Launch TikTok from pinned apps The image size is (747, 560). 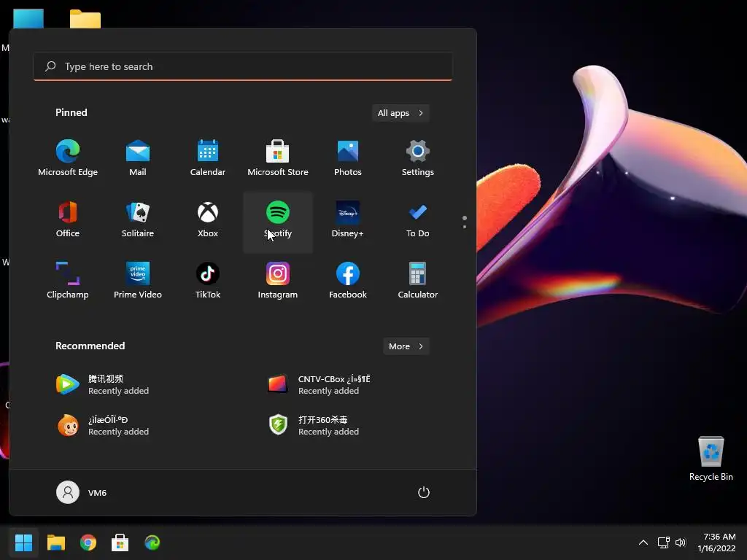coord(208,281)
